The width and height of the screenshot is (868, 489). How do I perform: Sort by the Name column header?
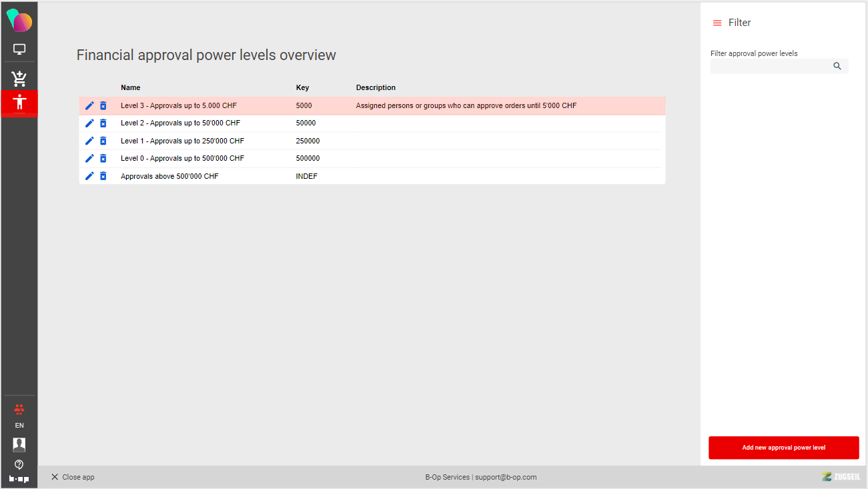point(131,87)
